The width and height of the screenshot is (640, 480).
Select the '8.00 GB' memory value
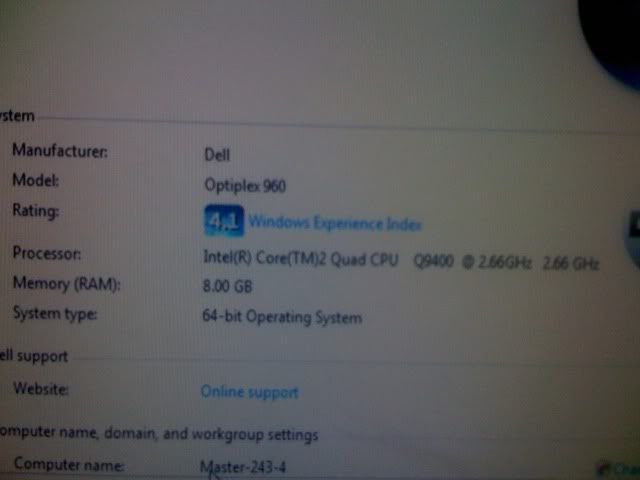point(227,286)
